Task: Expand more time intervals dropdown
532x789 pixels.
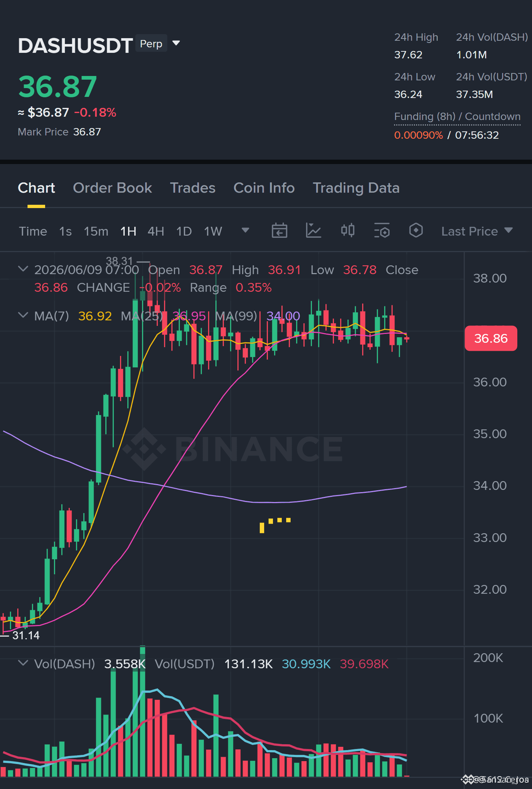Action: 245,230
